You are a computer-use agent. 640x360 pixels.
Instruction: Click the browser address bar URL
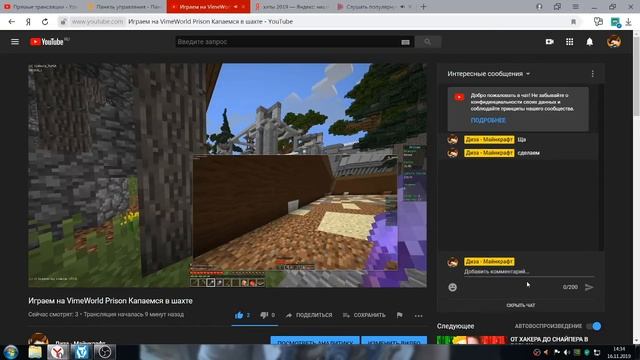97,22
